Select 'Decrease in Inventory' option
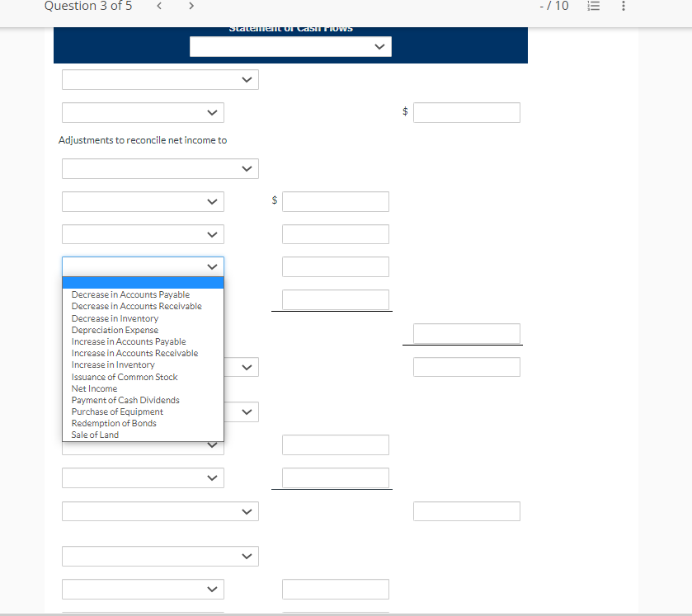This screenshot has width=692, height=616. click(x=143, y=318)
